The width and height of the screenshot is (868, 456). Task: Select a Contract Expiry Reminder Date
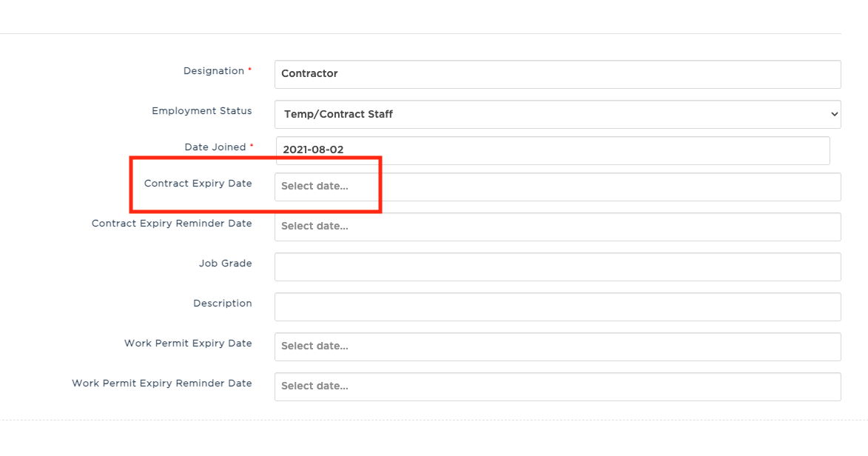click(x=557, y=227)
